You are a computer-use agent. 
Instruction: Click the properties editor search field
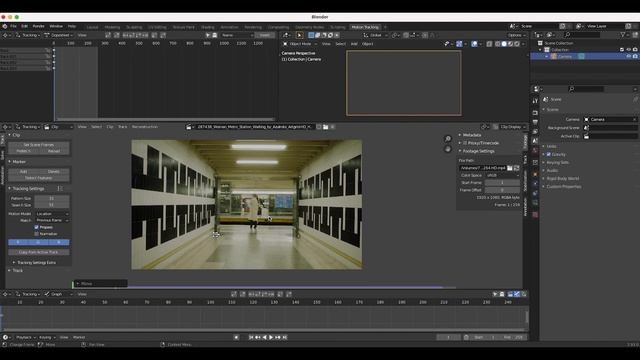[586, 89]
